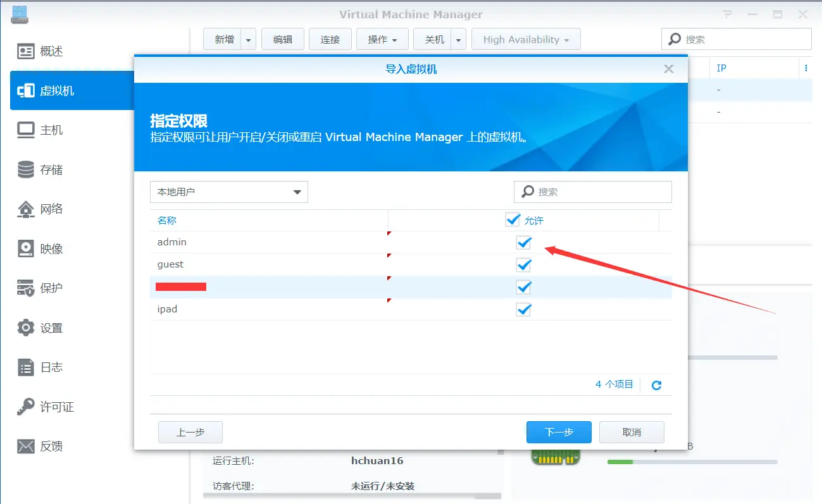
Task: Click the 日志 list icon
Action: point(26,367)
